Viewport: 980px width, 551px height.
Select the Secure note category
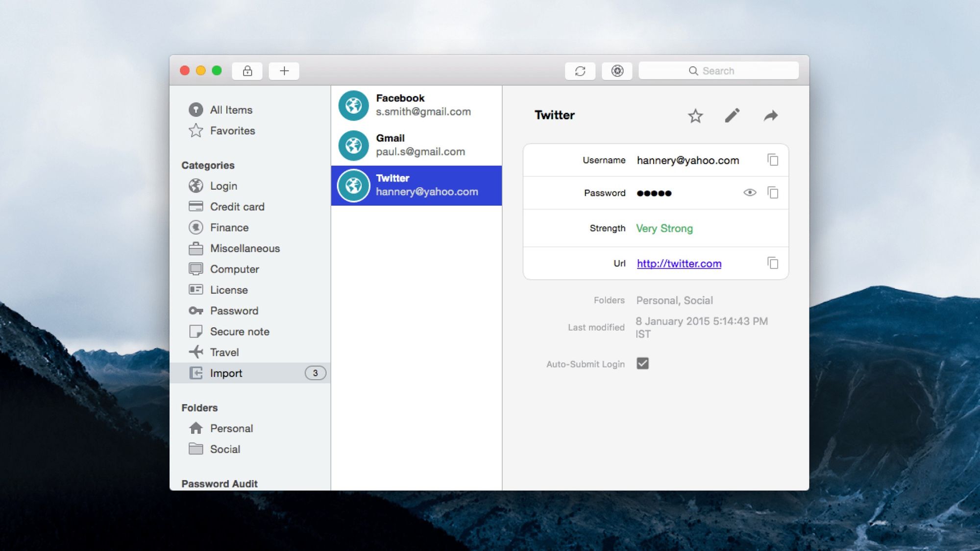240,332
